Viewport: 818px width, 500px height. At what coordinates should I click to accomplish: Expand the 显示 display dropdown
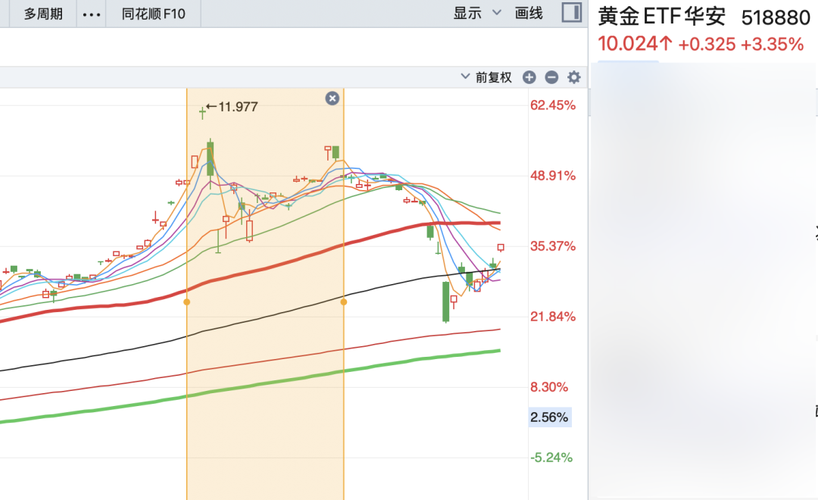click(477, 13)
